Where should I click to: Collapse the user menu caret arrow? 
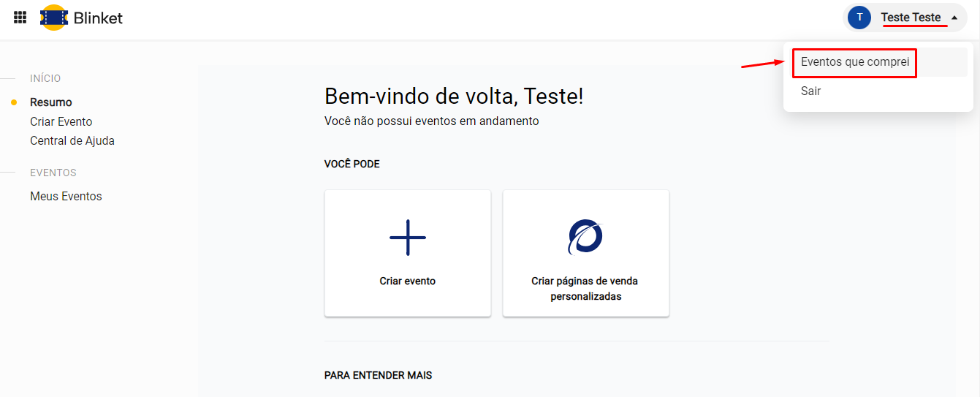coord(954,18)
